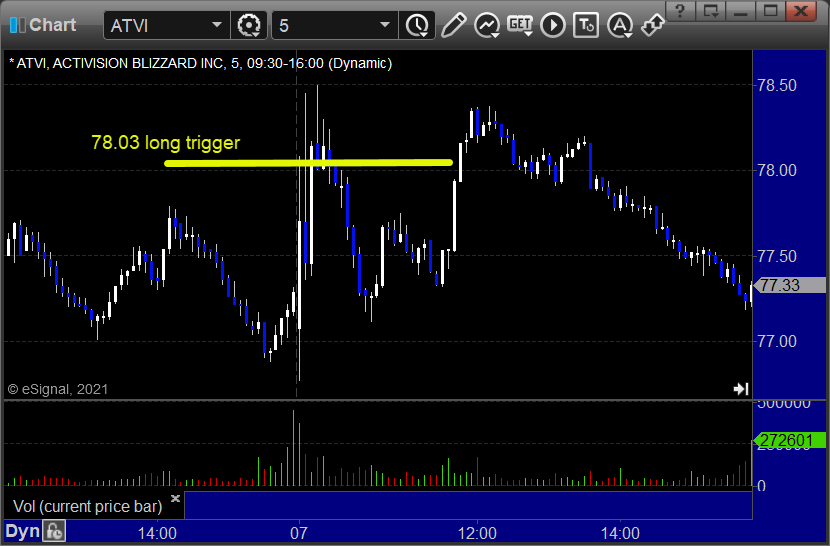
Task: Click the Vol (current price bar) label
Action: 87,507
